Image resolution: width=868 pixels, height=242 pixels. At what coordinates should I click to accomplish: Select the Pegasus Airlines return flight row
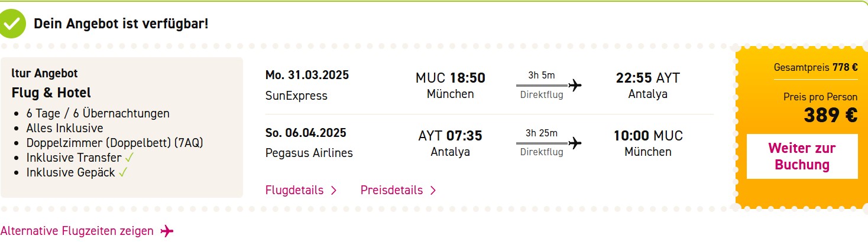click(490, 143)
